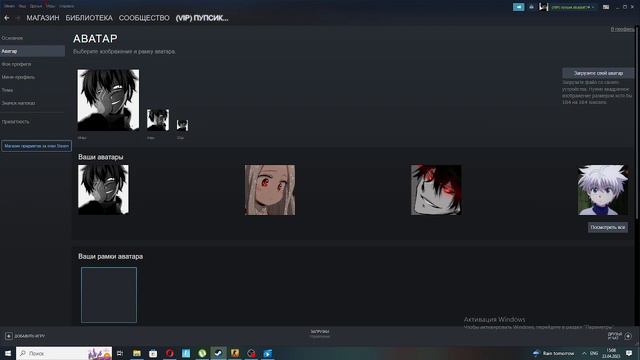This screenshot has width=640, height=360.
Task: Open the light-blue app icon next to Opera
Action: point(186,353)
